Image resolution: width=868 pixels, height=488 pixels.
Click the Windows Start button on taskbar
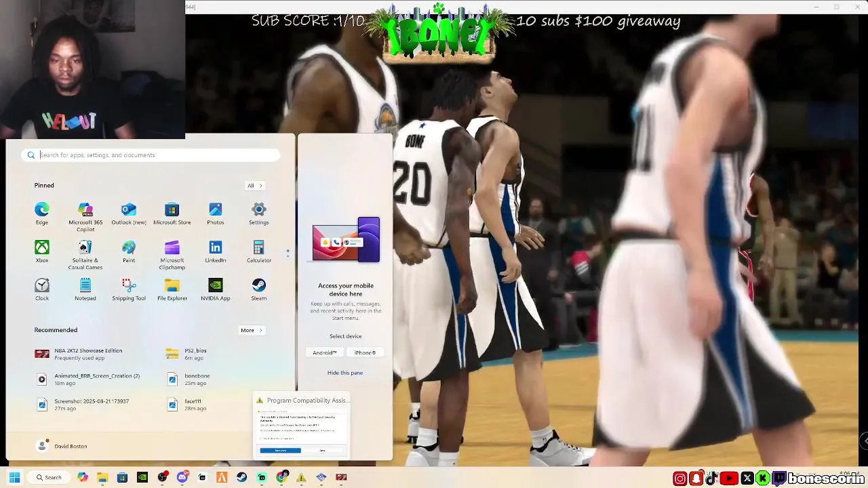(x=14, y=477)
